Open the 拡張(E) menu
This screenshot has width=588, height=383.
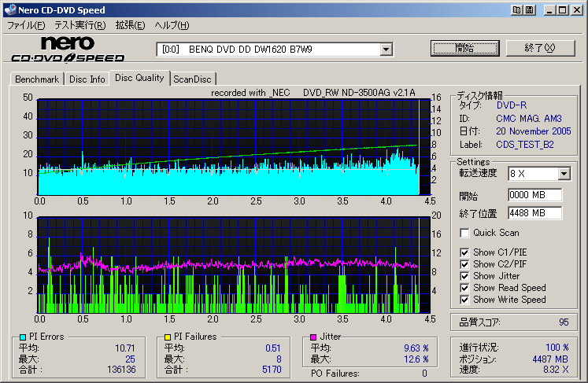pos(130,25)
